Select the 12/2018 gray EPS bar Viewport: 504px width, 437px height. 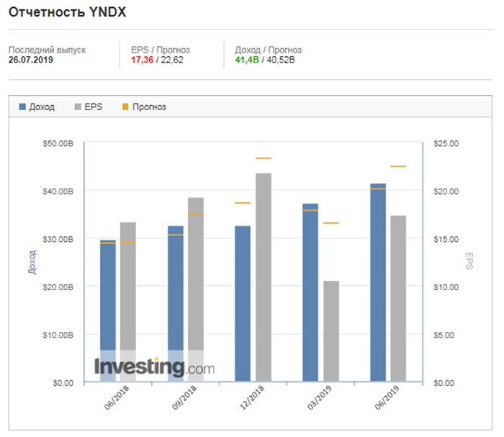click(x=264, y=277)
